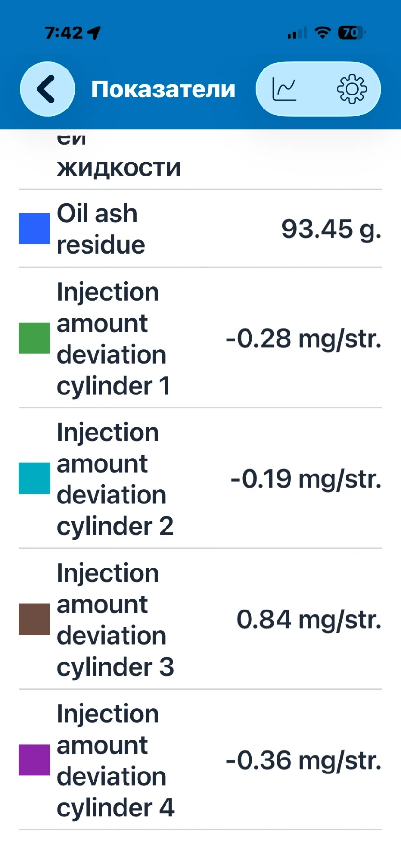Open the chart graph view icon
The image size is (401, 868).
coord(285,89)
